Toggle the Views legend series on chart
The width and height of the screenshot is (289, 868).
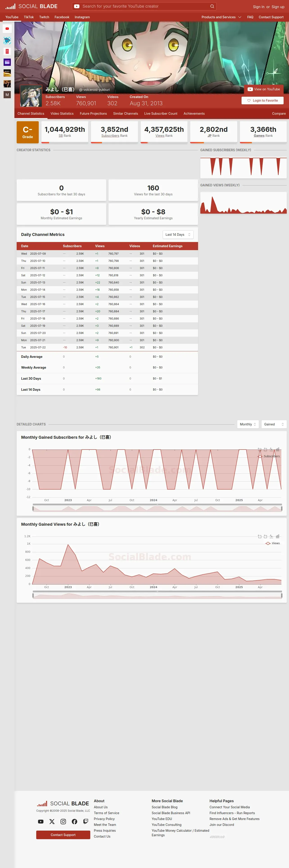[x=273, y=543]
